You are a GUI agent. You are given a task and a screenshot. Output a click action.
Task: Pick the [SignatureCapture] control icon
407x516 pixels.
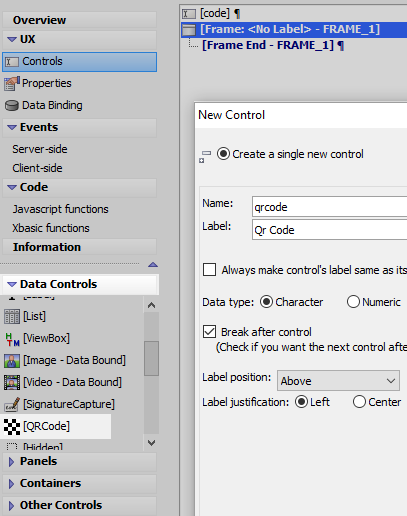[x=12, y=404]
